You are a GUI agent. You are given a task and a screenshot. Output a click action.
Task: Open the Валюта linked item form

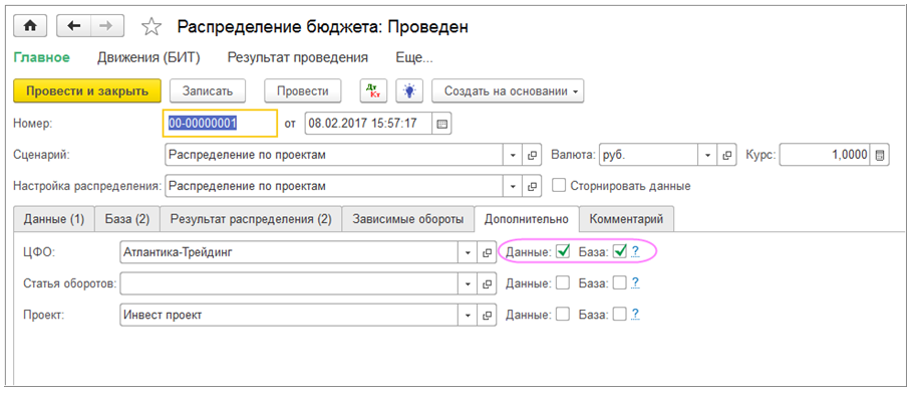pyautogui.click(x=726, y=155)
